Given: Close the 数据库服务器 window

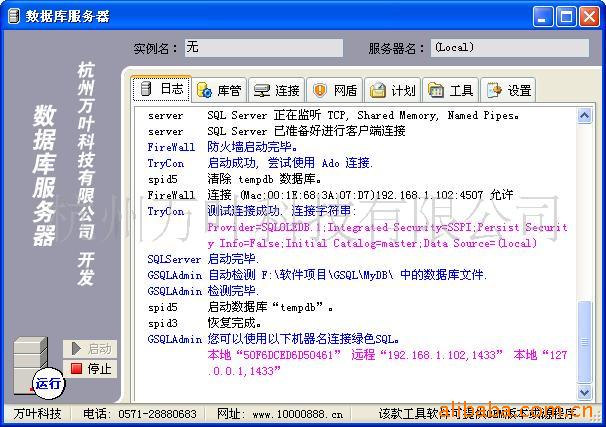Looking at the screenshot, I should (589, 16).
